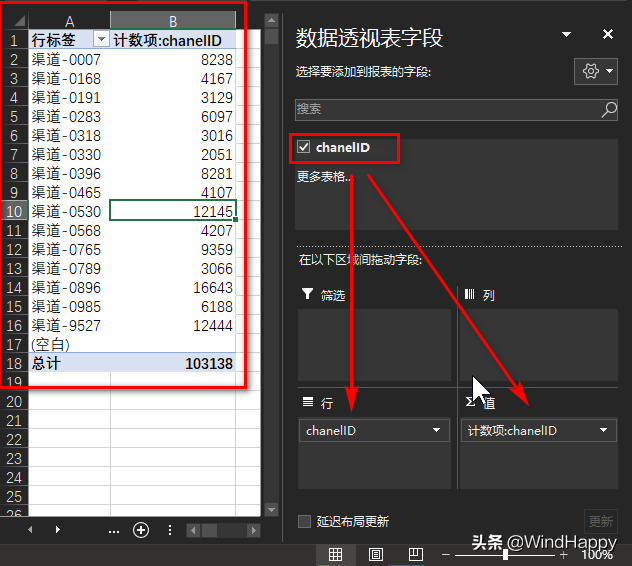This screenshot has width=632, height=566.
Task: Click horizontal scrollbar right arrow
Action: [254, 530]
